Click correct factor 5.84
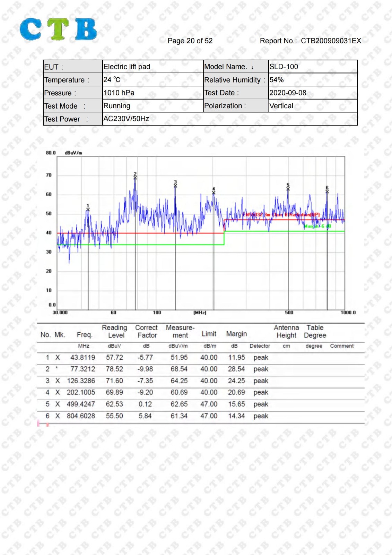 (x=145, y=416)
